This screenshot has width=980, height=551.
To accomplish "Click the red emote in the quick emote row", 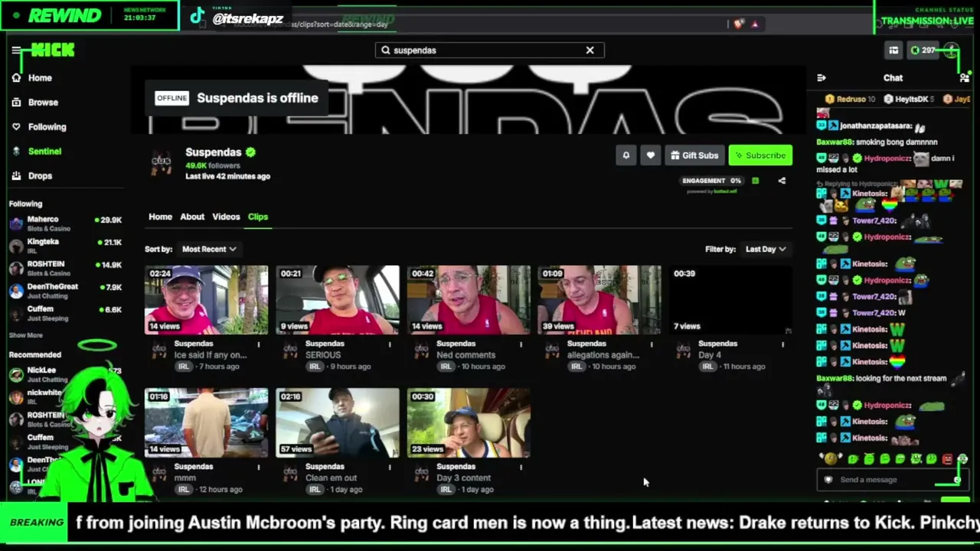I will (947, 459).
